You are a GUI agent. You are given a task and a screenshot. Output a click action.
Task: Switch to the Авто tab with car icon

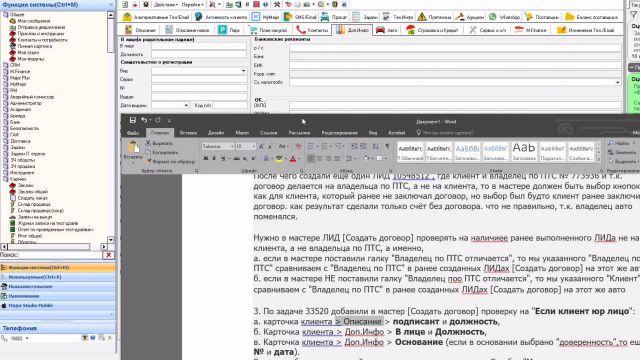(x=387, y=30)
